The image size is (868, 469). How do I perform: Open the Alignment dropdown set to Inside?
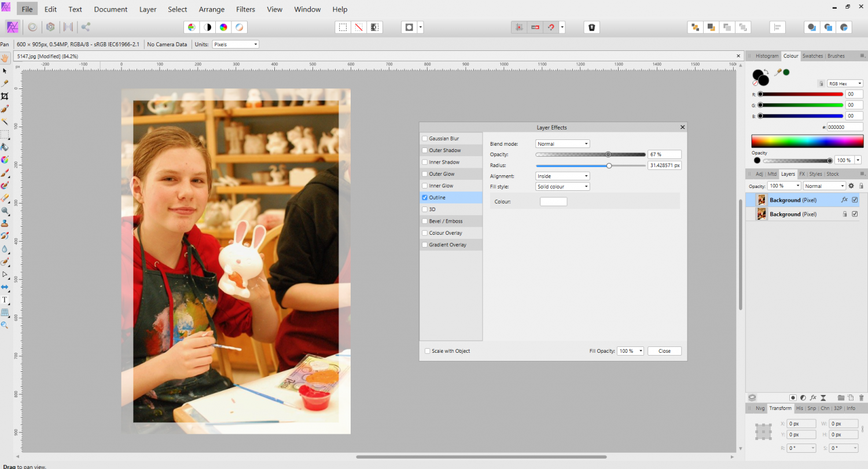click(x=562, y=176)
